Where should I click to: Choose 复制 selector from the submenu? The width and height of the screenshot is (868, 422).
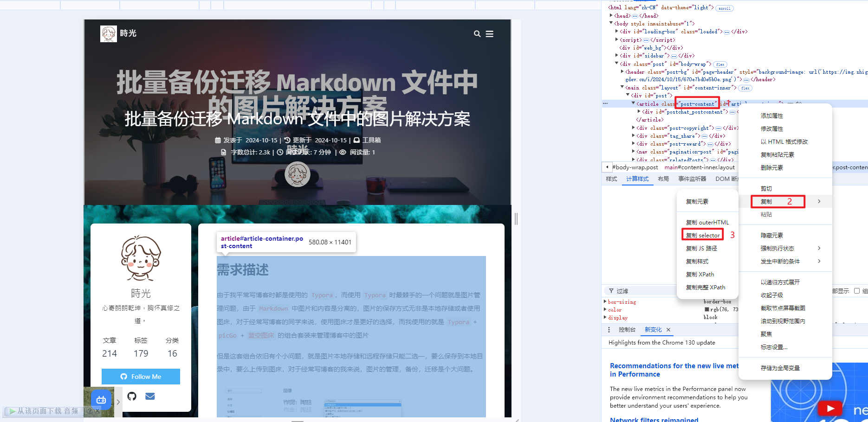click(x=703, y=236)
